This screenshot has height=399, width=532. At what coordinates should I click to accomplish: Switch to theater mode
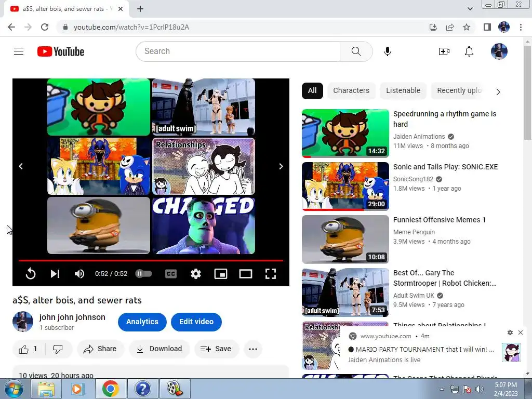(245, 273)
